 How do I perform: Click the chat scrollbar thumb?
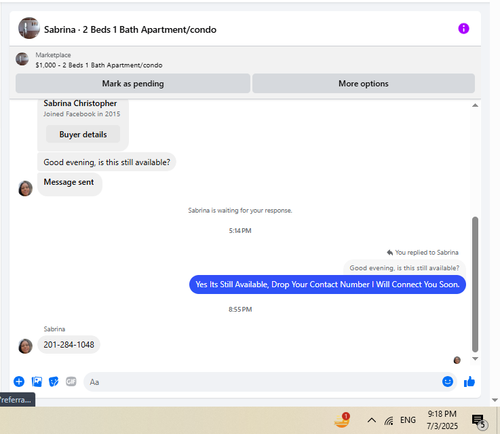pyautogui.click(x=475, y=284)
